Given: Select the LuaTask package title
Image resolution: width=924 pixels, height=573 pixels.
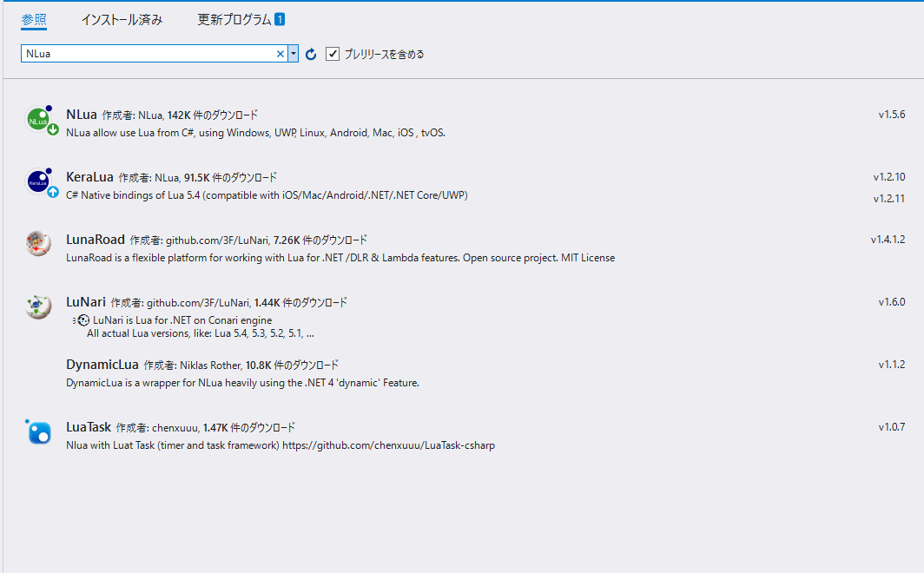Looking at the screenshot, I should [x=89, y=426].
